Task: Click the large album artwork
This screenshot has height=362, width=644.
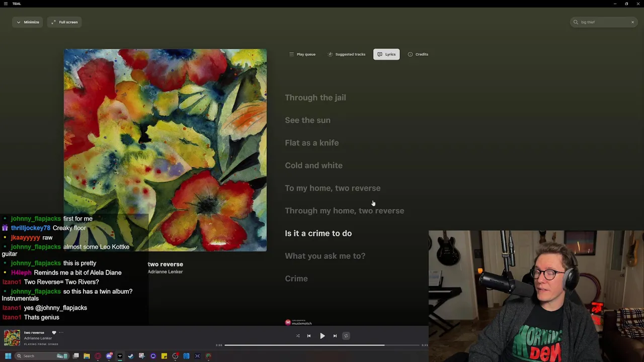Action: tap(165, 150)
